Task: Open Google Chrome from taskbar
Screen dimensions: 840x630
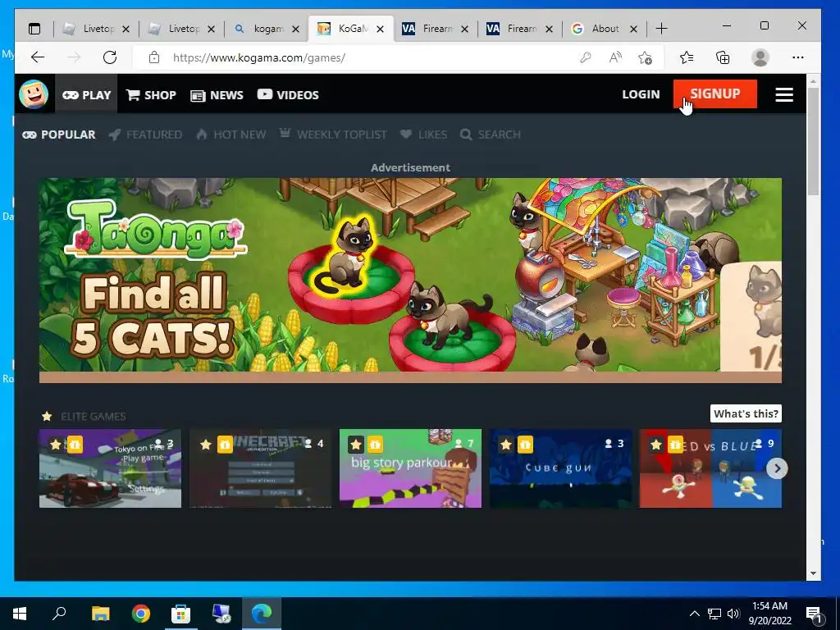Action: (x=140, y=613)
